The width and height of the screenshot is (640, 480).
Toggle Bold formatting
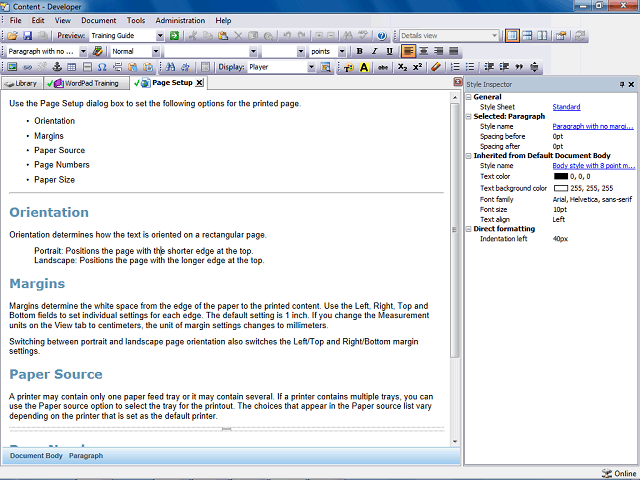coord(360,51)
